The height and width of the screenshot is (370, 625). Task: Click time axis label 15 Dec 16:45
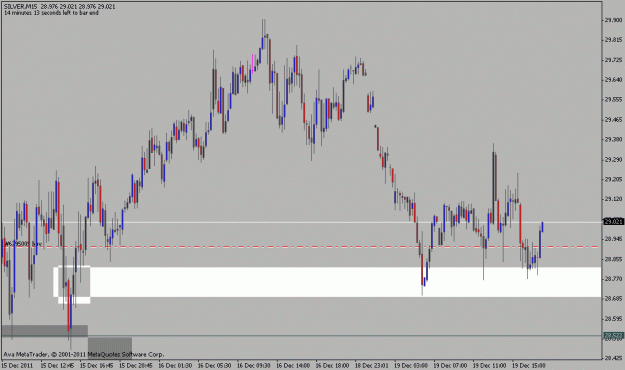97,365
